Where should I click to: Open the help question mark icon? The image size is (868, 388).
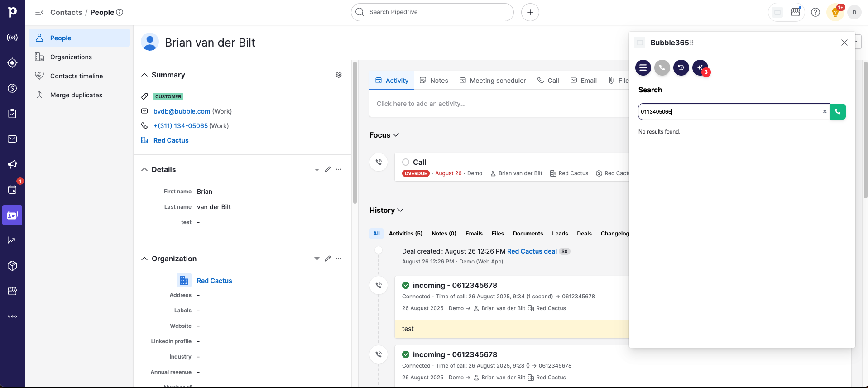point(815,12)
